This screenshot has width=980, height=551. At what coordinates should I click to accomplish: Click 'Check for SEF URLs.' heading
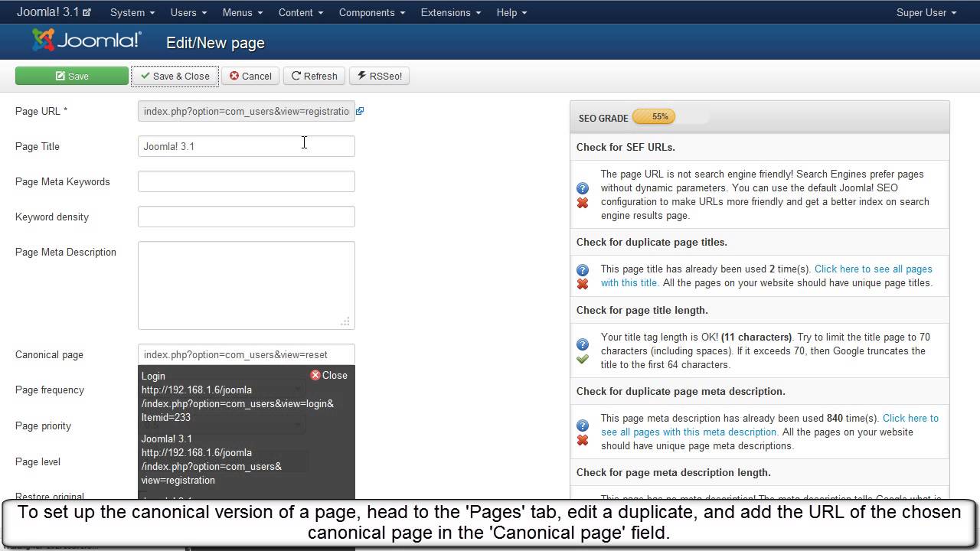click(626, 147)
